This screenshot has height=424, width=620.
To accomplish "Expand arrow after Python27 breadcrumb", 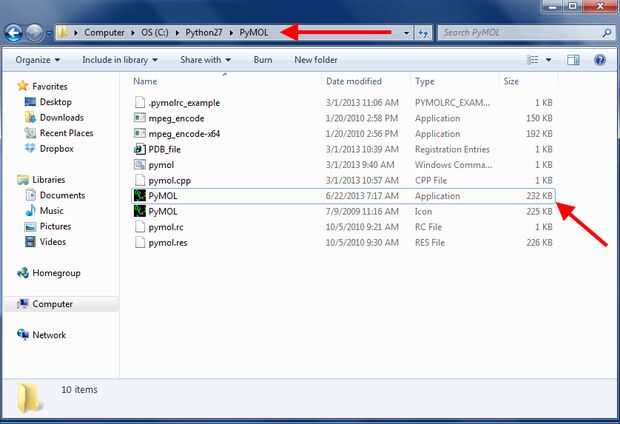I will [x=231, y=33].
